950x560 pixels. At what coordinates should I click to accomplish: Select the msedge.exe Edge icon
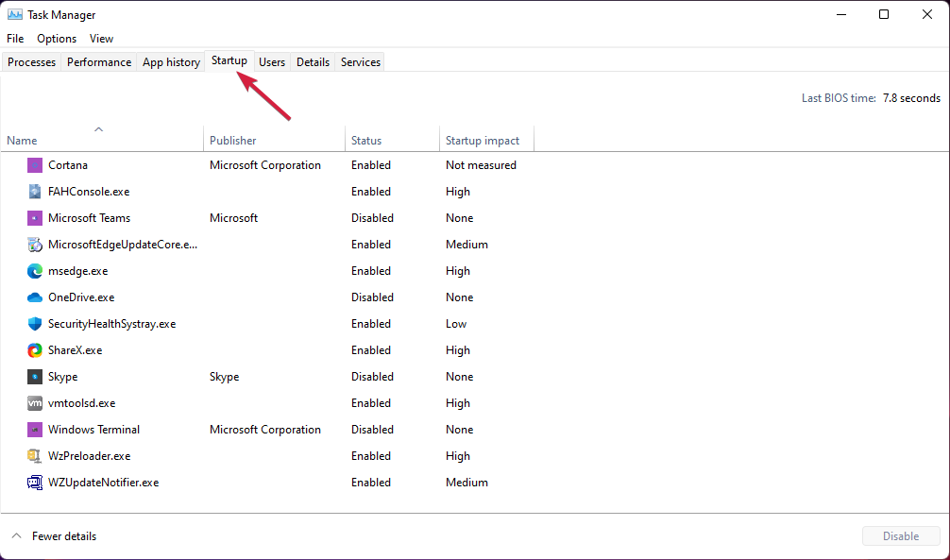[35, 271]
